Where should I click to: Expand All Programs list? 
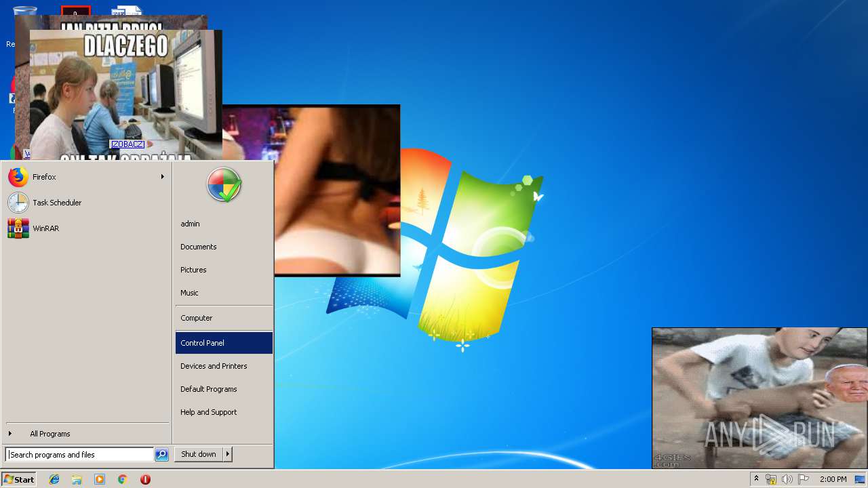pyautogui.click(x=86, y=434)
